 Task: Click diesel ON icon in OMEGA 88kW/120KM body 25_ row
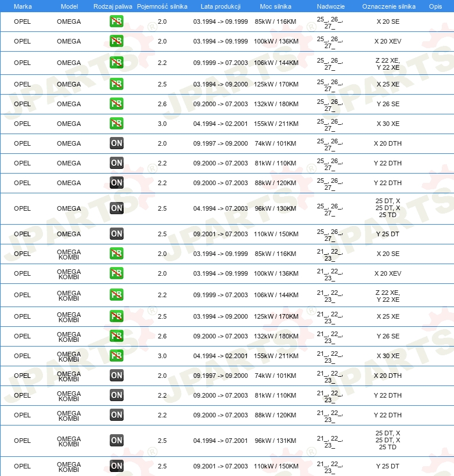[117, 183]
